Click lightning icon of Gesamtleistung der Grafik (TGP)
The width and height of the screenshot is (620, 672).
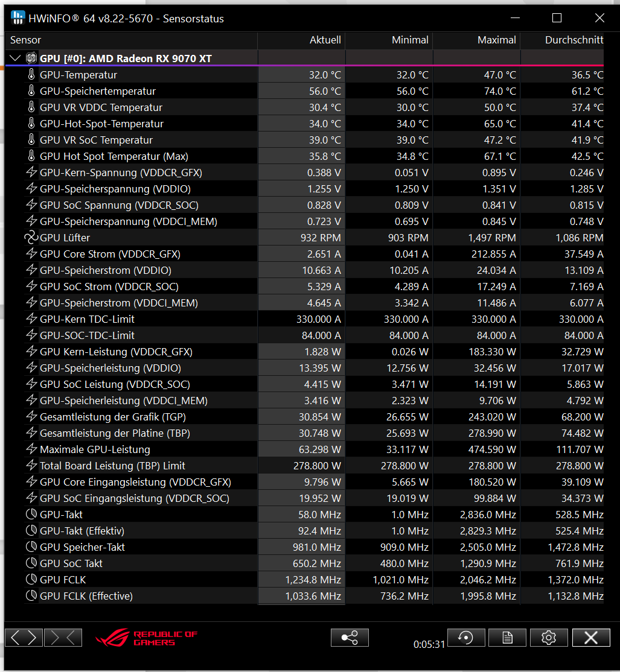31,417
